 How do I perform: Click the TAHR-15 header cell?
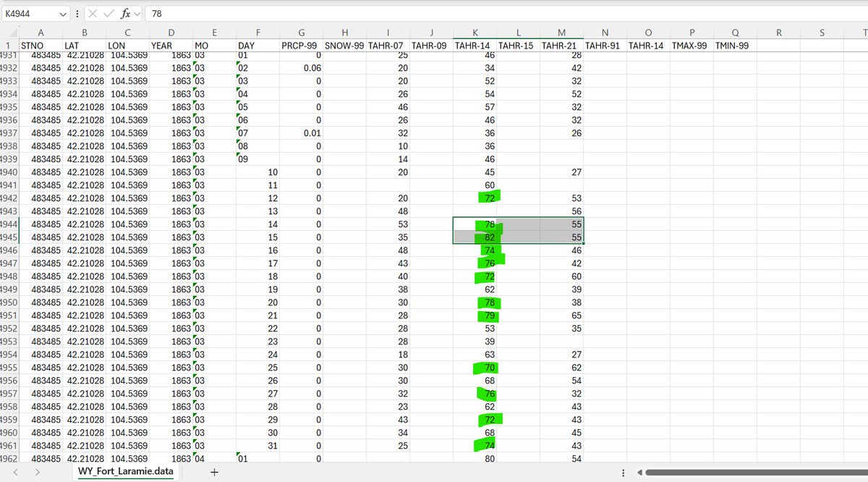pyautogui.click(x=518, y=46)
